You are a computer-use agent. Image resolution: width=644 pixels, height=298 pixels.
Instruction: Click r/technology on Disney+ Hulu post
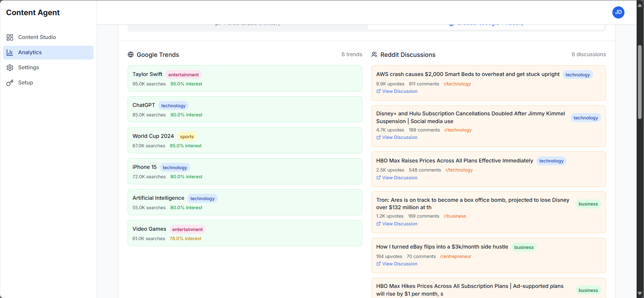458,130
